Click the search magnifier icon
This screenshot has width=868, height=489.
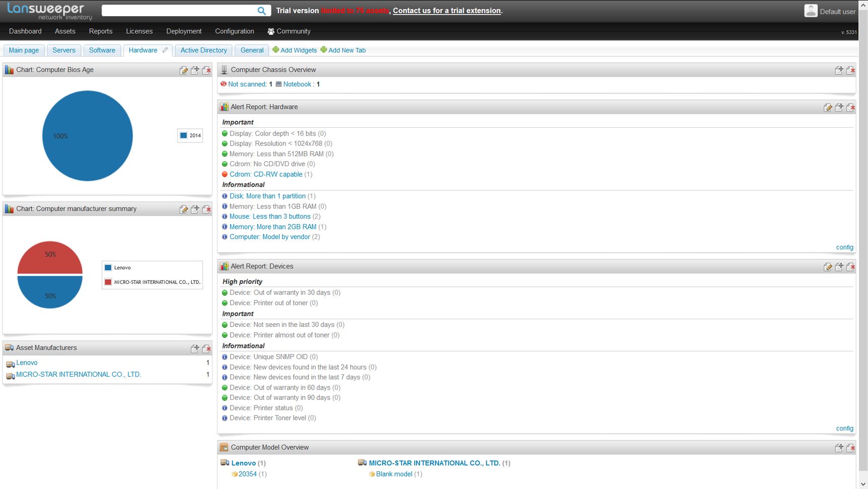point(261,11)
